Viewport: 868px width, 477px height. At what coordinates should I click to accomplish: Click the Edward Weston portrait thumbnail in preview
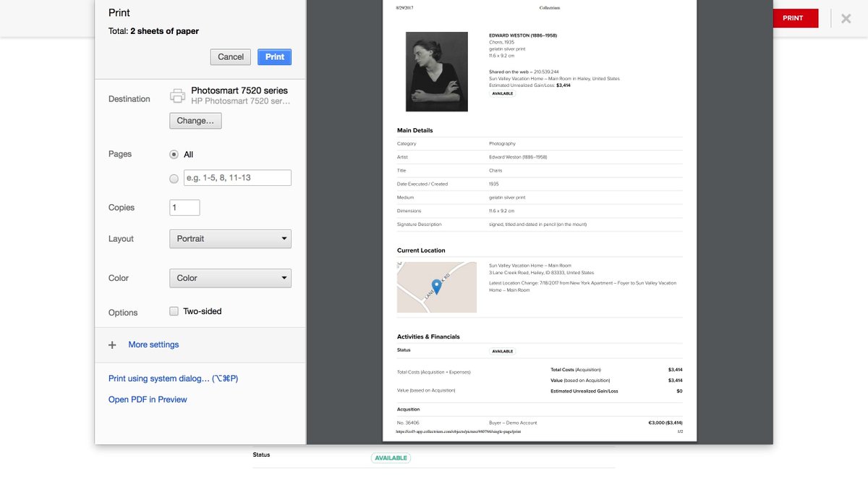[x=437, y=72]
